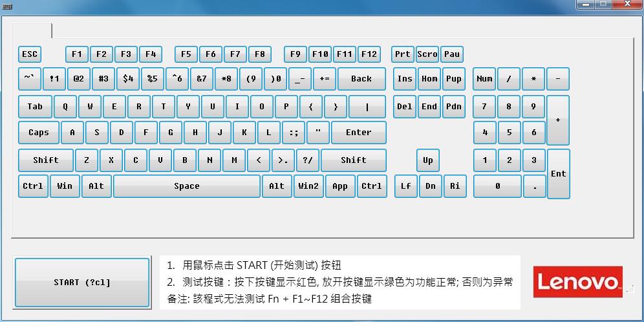
Task: Click the Lenovo logo
Action: (x=578, y=282)
